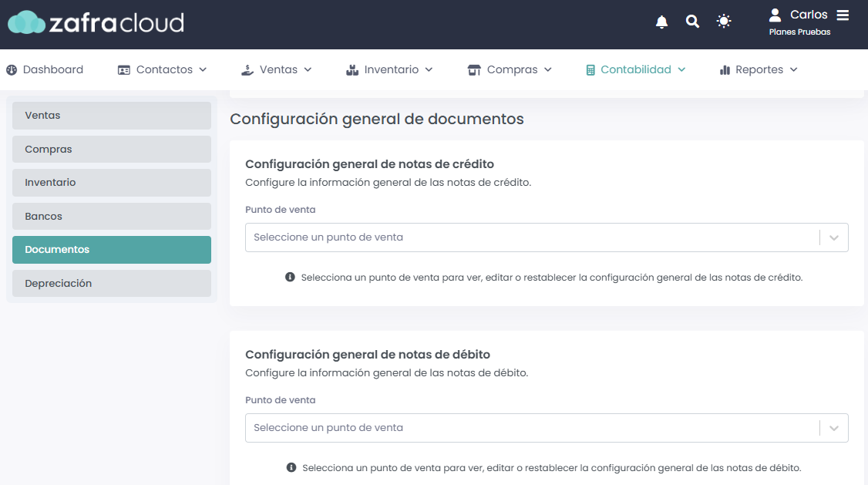Go to Dashboard in the navigation bar
This screenshot has height=485, width=868.
click(45, 69)
